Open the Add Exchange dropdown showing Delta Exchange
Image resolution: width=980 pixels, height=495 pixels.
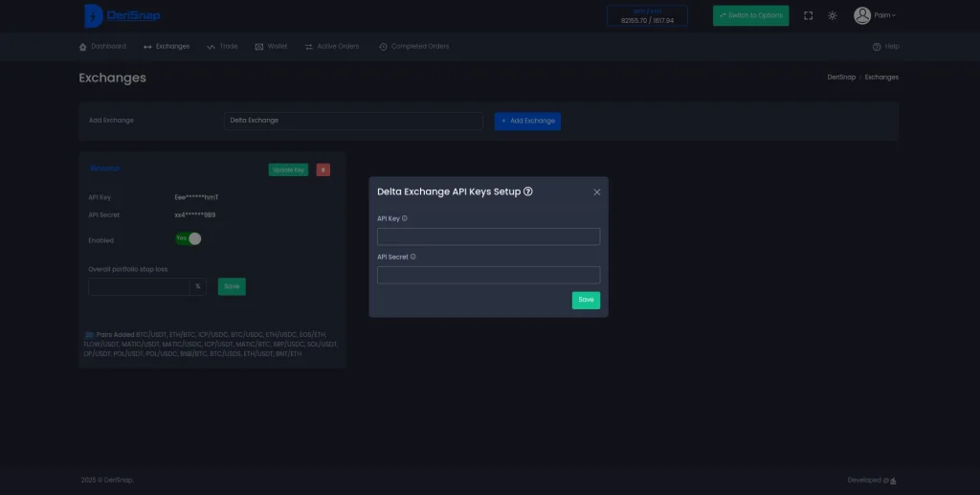coord(353,121)
